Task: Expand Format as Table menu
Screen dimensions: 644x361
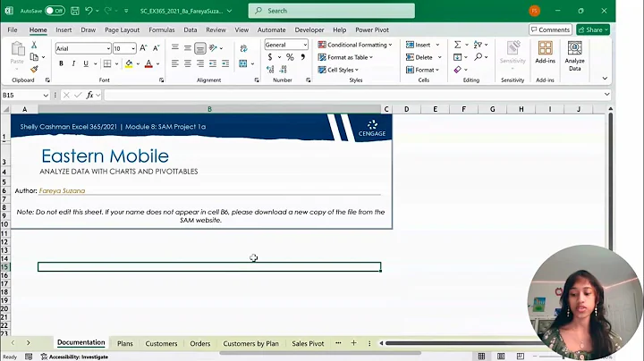Action: tap(345, 57)
